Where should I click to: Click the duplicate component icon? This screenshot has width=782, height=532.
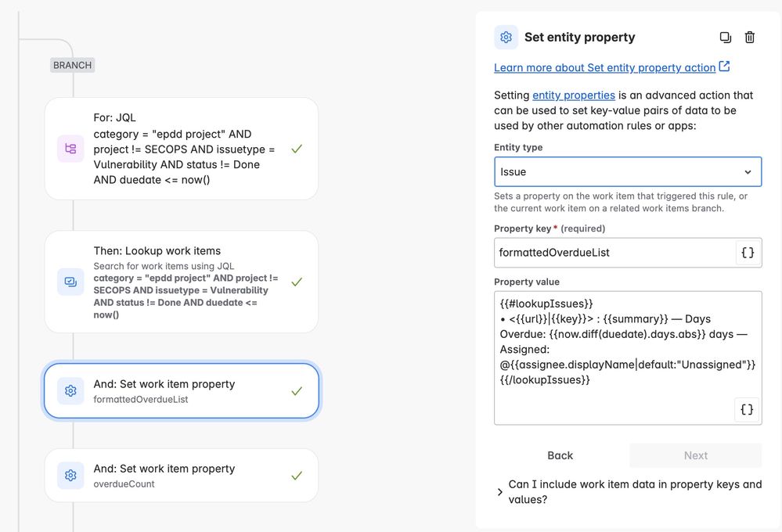click(725, 38)
